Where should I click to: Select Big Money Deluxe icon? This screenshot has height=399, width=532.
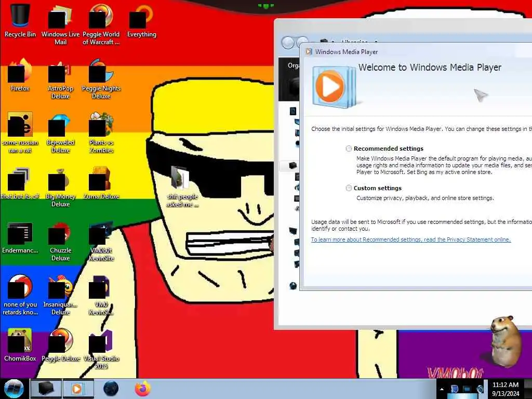click(x=60, y=187)
